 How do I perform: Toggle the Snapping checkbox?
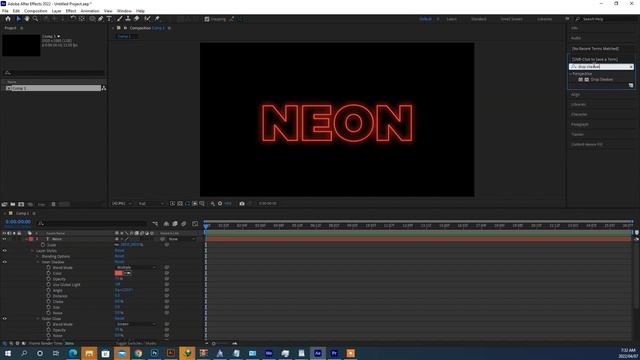[x=207, y=19]
